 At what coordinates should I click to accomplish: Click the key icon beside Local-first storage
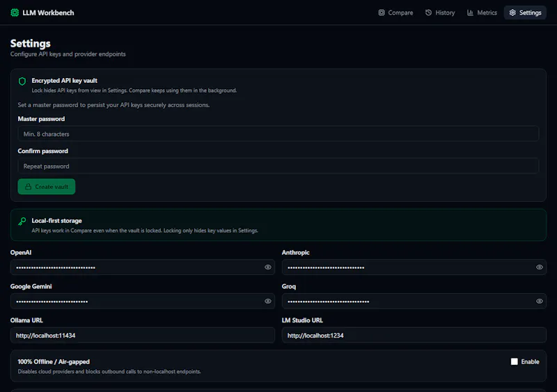click(22, 221)
